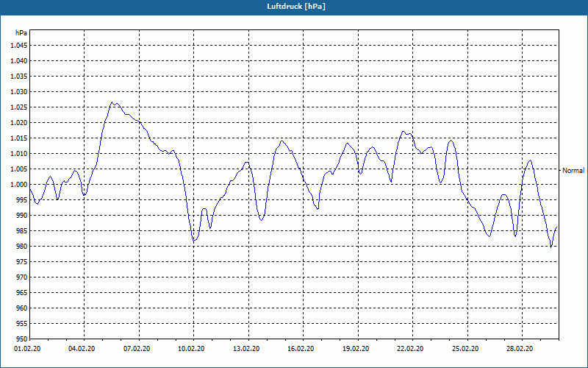Click the 970 axis value
Screen dimensions: 588x368
(x=22, y=277)
